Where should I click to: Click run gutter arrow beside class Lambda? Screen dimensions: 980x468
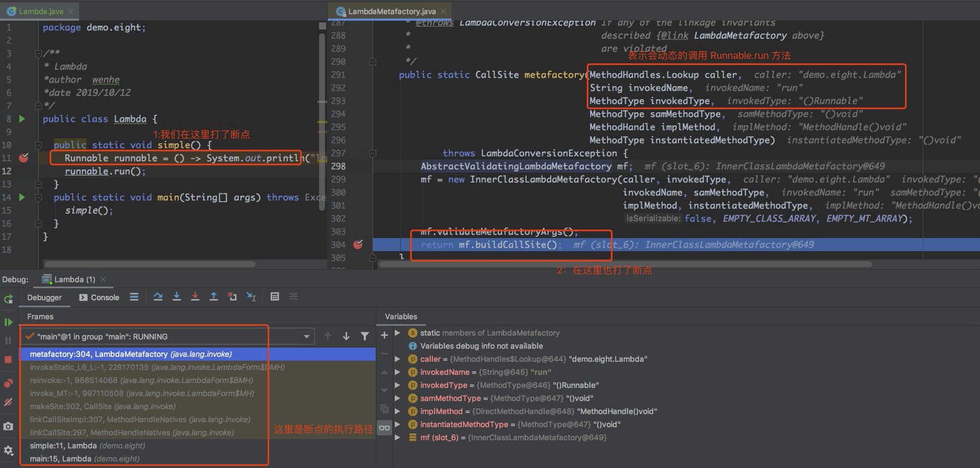click(x=22, y=118)
